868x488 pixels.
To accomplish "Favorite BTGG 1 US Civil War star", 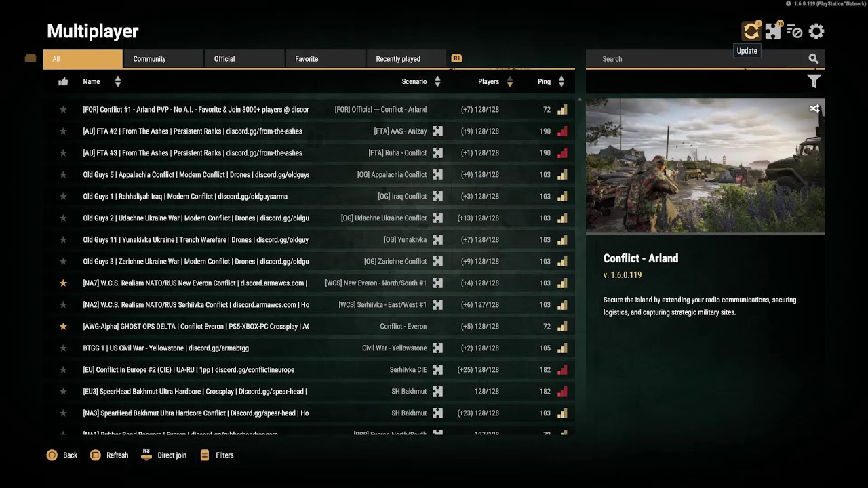I will (63, 348).
